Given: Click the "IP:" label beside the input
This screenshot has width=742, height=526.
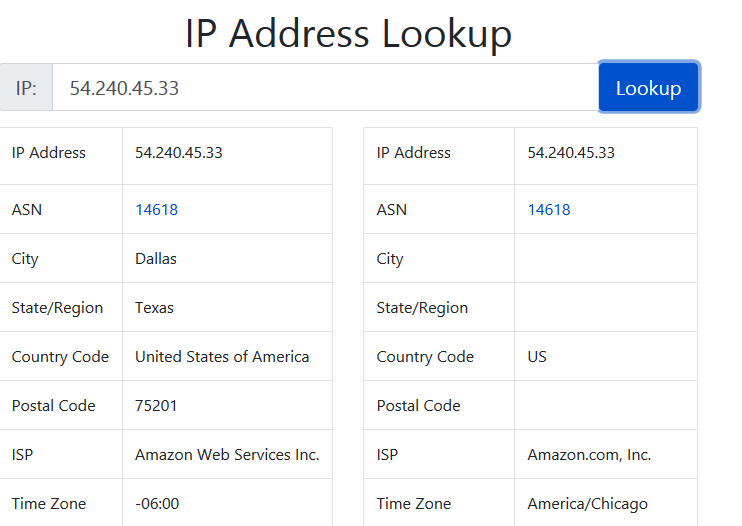Looking at the screenshot, I should click(27, 88).
